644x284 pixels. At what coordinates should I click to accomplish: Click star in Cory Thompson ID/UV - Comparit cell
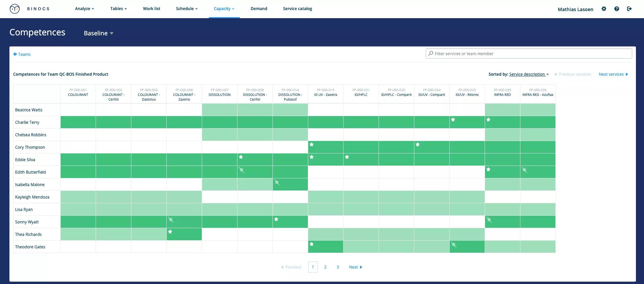pyautogui.click(x=418, y=144)
